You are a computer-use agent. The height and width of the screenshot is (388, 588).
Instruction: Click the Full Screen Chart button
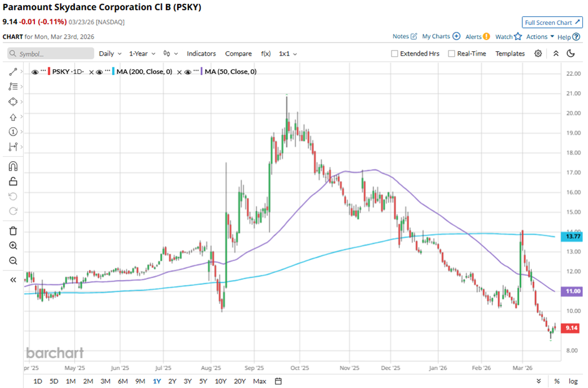[552, 22]
